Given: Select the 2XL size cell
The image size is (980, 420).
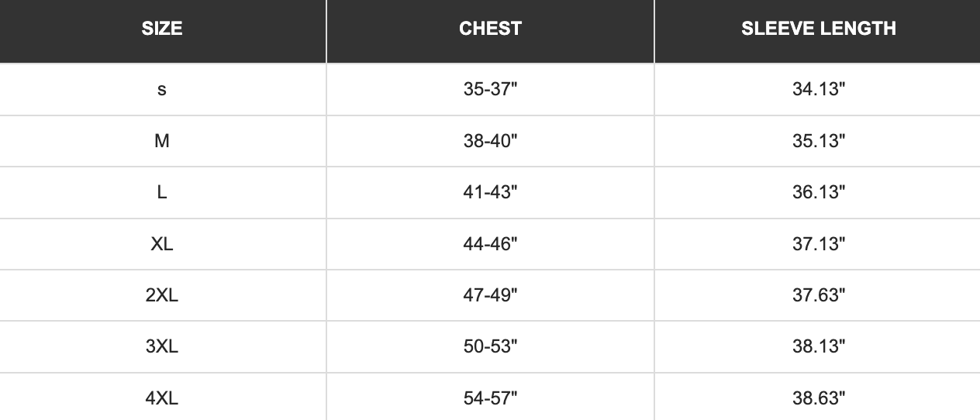Looking at the screenshot, I should (x=162, y=295).
